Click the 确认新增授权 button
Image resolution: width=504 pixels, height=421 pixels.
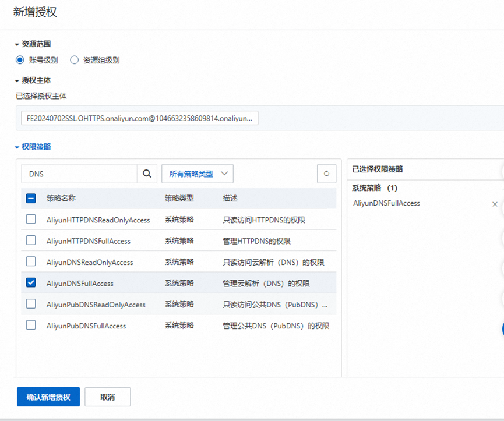coord(48,397)
